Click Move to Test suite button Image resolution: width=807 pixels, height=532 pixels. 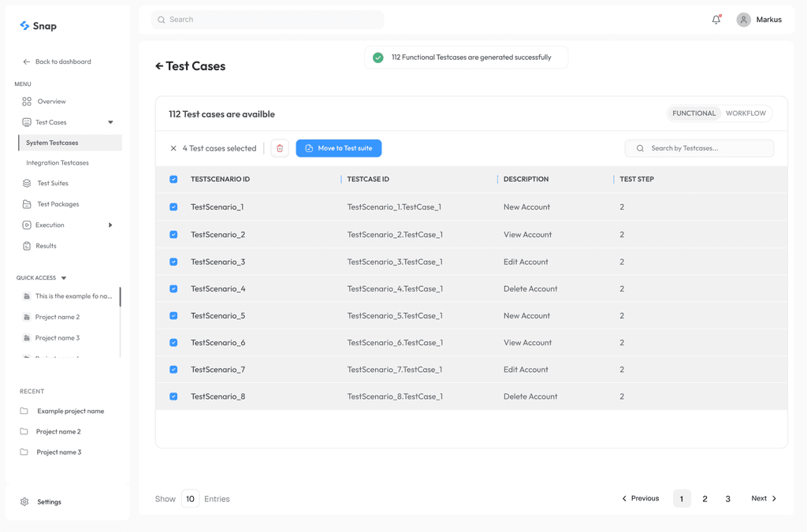[x=339, y=148]
